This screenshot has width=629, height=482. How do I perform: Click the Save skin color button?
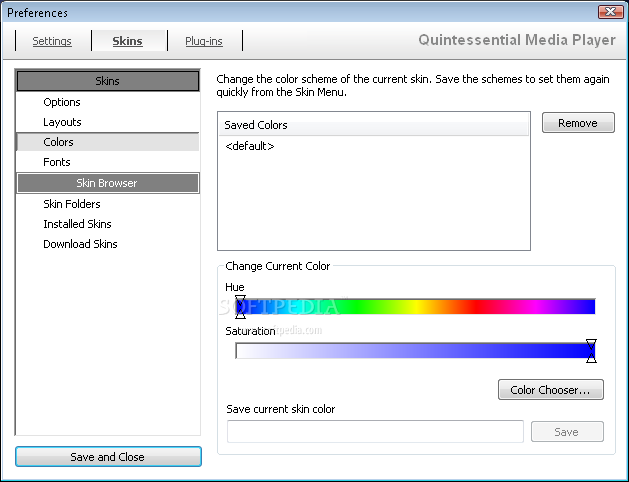(x=567, y=432)
